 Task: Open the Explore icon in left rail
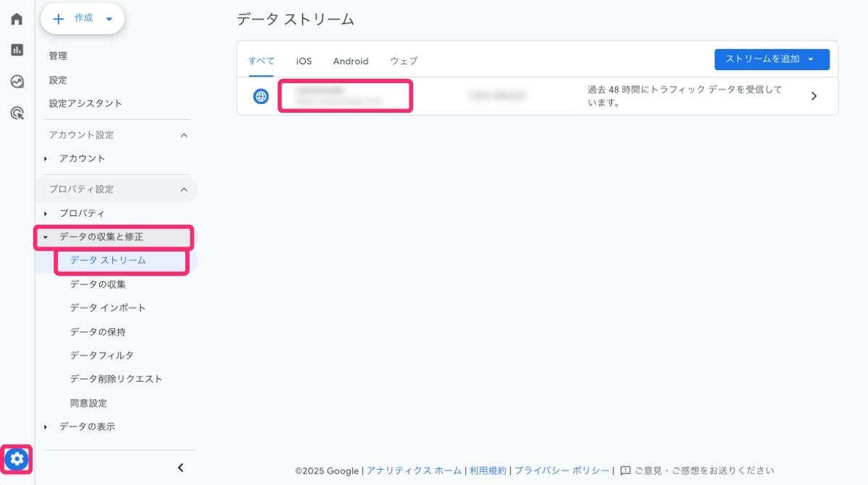click(17, 82)
